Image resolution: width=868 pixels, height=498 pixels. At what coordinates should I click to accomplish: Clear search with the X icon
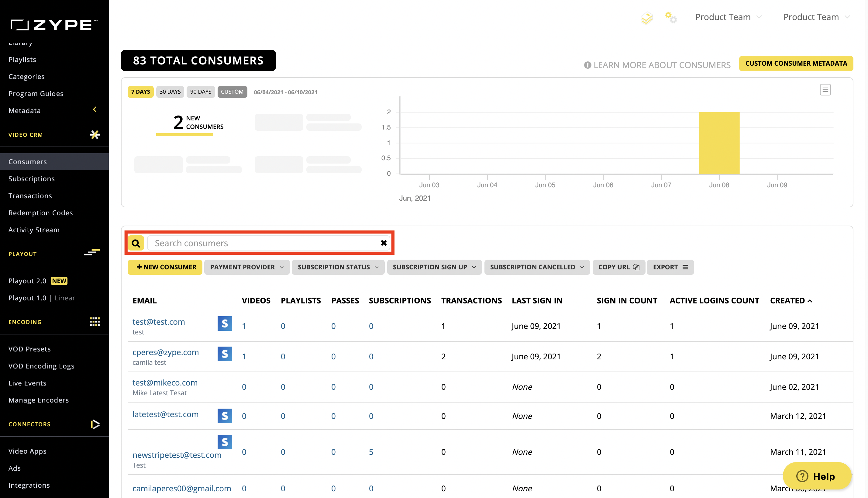[384, 243]
